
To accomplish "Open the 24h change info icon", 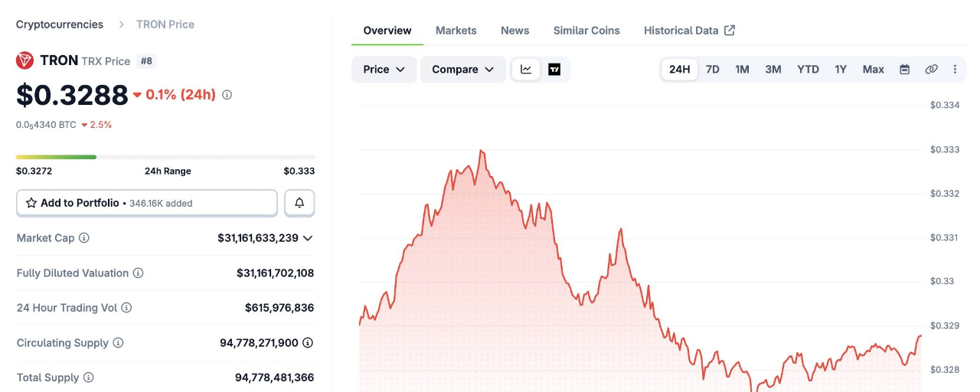I will point(227,95).
